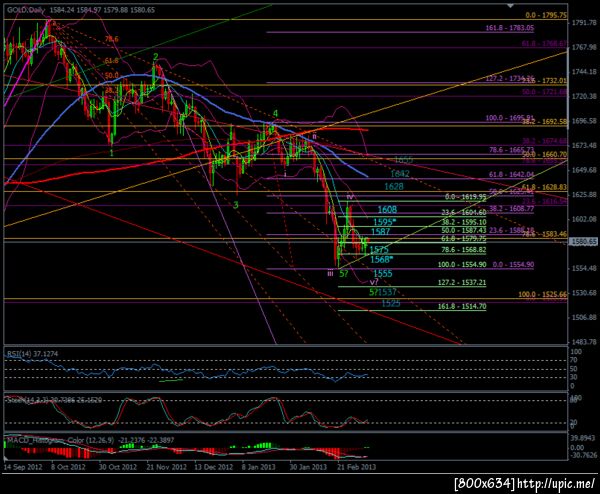Click the 39.8943 MACD scale value
This screenshot has width=600, height=494.
click(x=583, y=438)
